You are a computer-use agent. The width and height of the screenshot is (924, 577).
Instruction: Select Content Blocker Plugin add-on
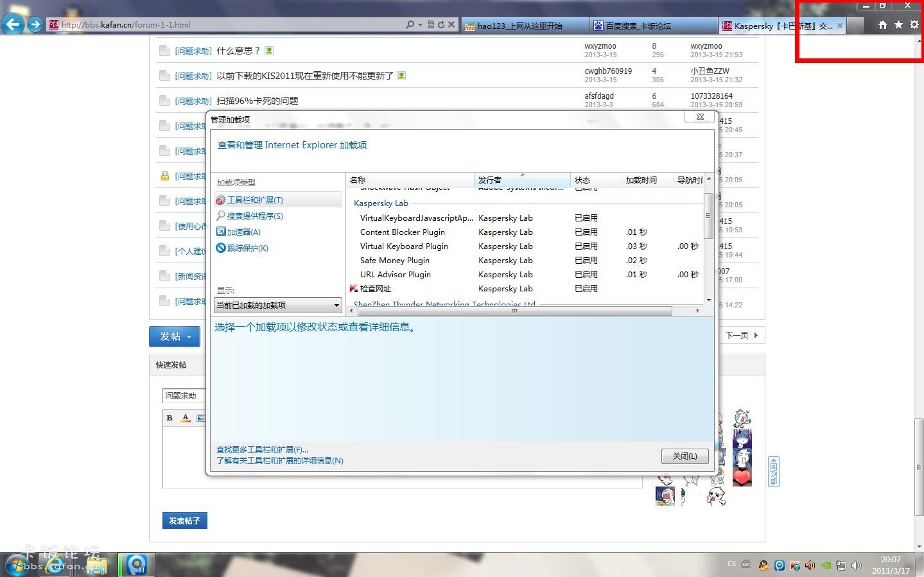click(x=524, y=232)
